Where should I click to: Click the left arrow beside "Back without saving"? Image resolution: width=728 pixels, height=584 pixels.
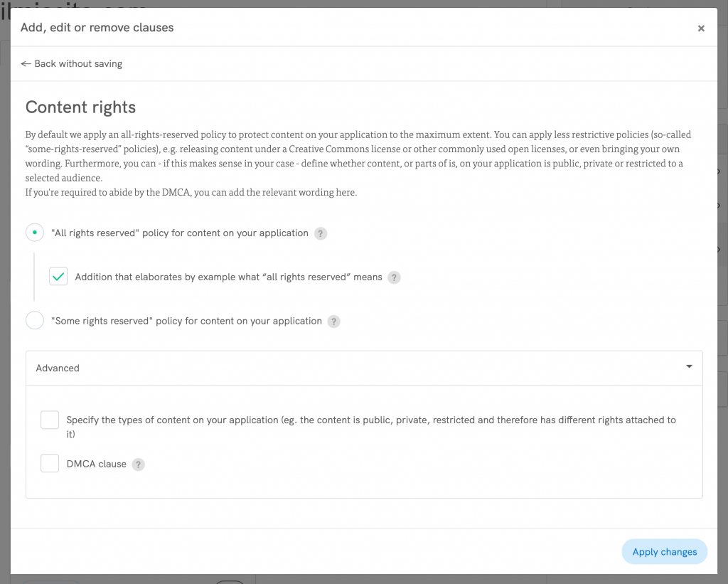click(x=26, y=63)
